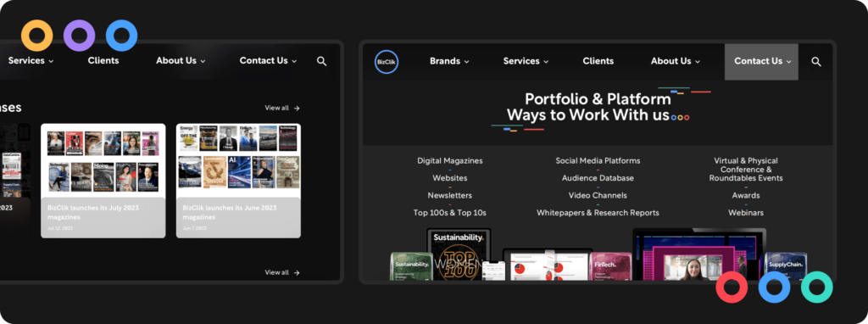Screen dimensions: 868x324
Task: Select About Us label in right window
Action: pyautogui.click(x=671, y=61)
